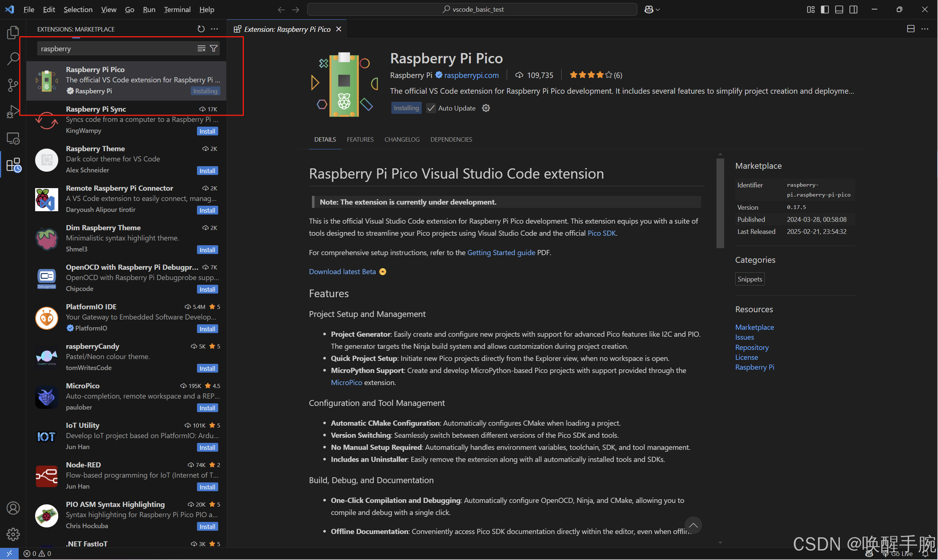Viewport: 938px width, 560px height.
Task: Install the Raspberry Pi Sync extension
Action: click(207, 131)
